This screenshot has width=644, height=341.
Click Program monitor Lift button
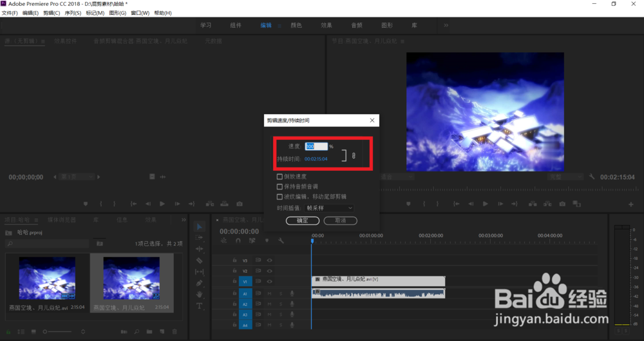[x=533, y=204]
